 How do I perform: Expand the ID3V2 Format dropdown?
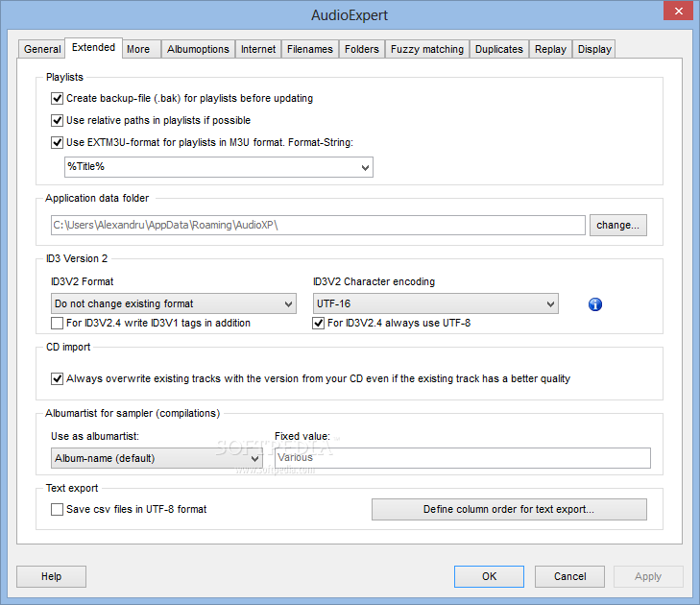click(x=174, y=303)
